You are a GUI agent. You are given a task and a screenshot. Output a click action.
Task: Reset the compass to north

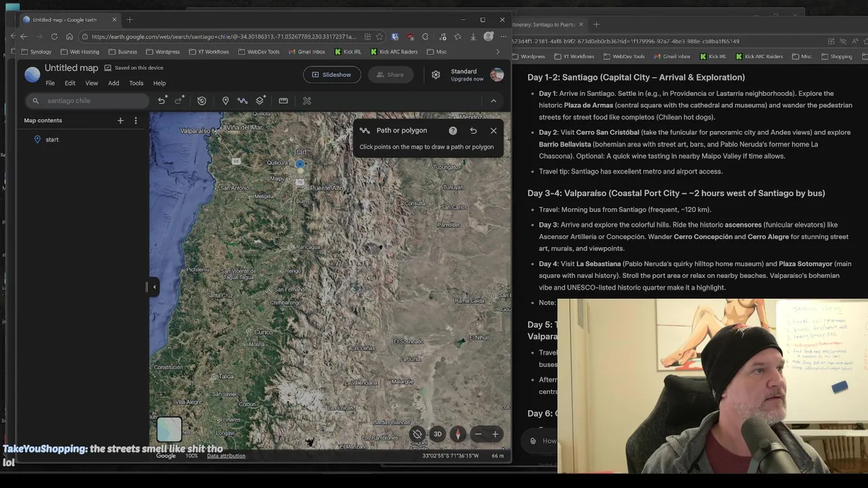pyautogui.click(x=458, y=434)
